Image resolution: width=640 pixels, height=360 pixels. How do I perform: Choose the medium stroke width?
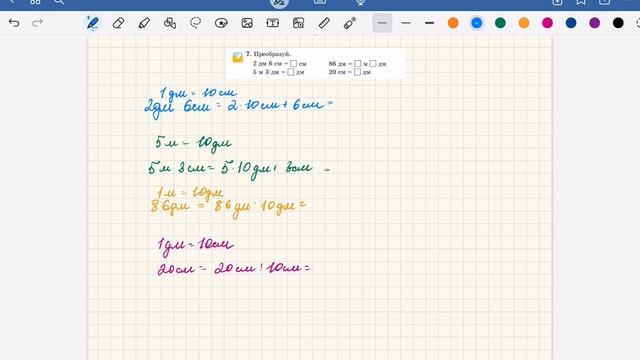[x=406, y=23]
